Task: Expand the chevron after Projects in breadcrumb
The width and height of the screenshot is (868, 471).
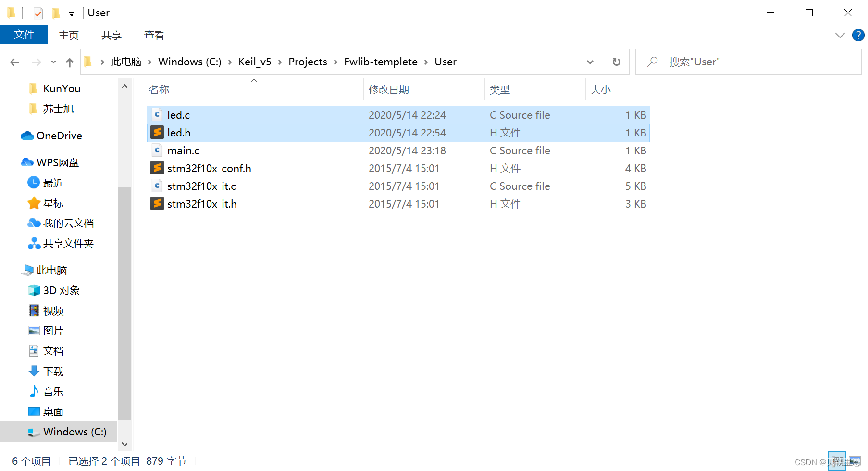Action: [x=335, y=62]
